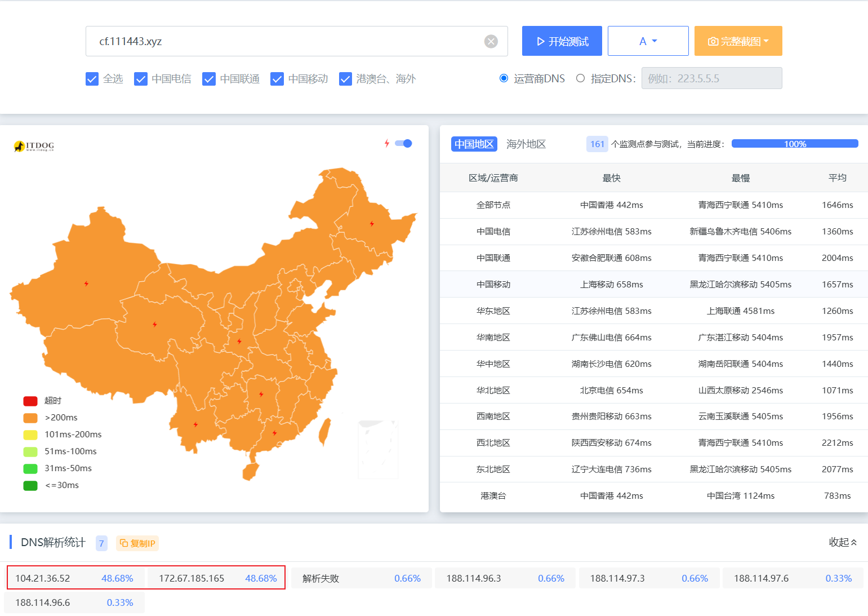Select the 指定DNS radio button
868x616 pixels.
tap(580, 78)
